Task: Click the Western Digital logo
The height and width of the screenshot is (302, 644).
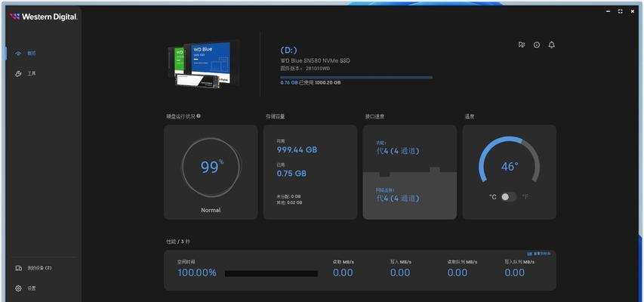Action: point(44,17)
